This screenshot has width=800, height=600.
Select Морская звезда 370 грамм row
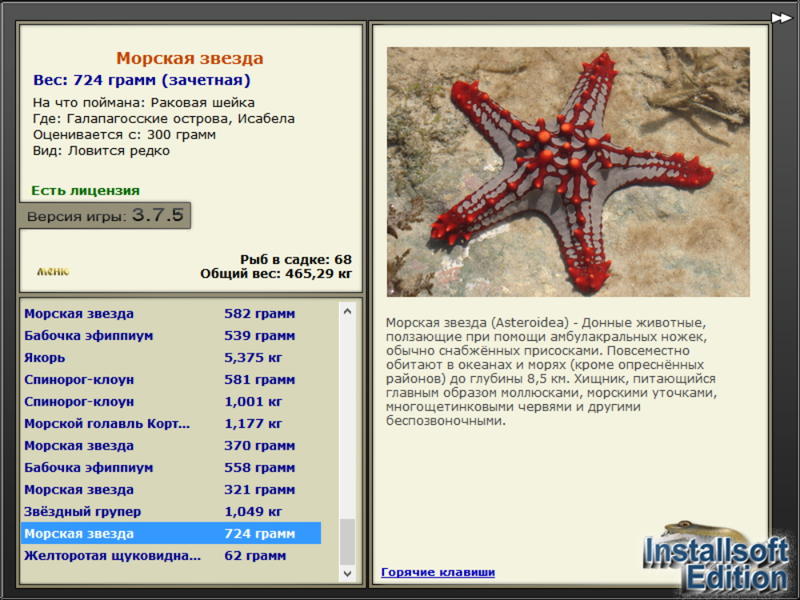point(171,445)
